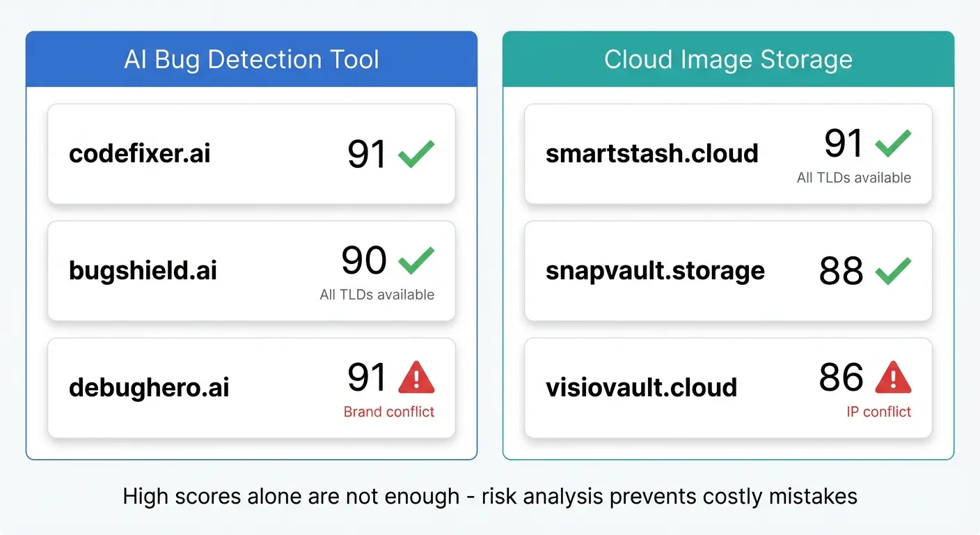Open the visiovault.cloud domain name
Viewport: 980px width, 535px height.
pyautogui.click(x=641, y=388)
